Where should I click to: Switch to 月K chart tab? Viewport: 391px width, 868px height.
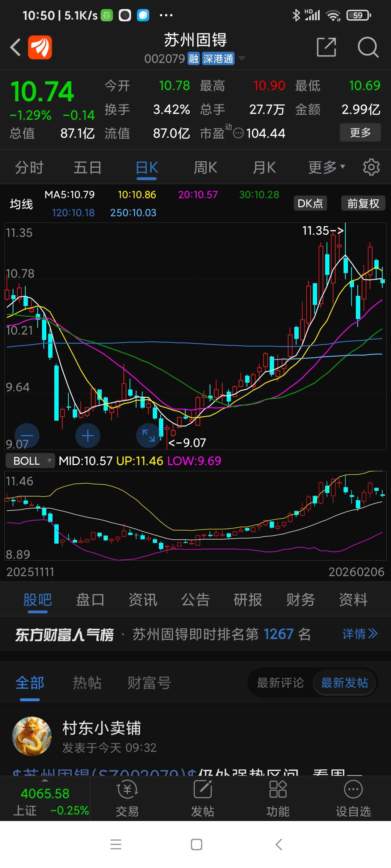coord(264,167)
